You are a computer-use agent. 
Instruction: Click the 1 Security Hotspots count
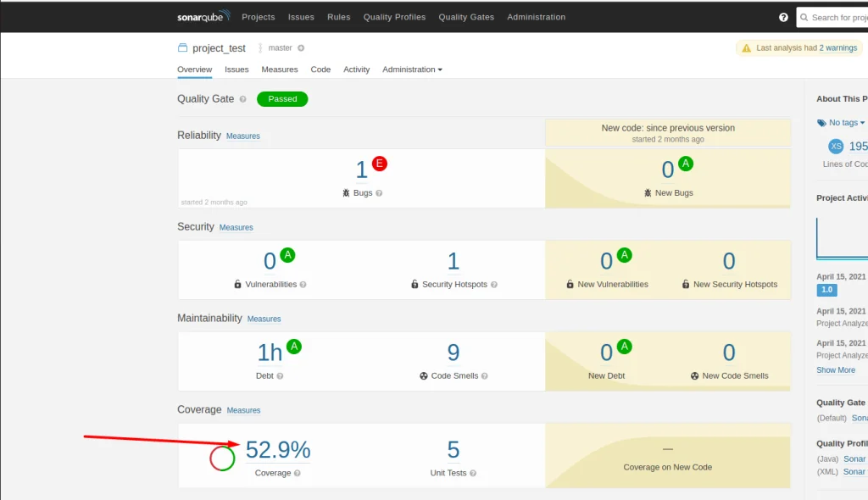pos(453,261)
